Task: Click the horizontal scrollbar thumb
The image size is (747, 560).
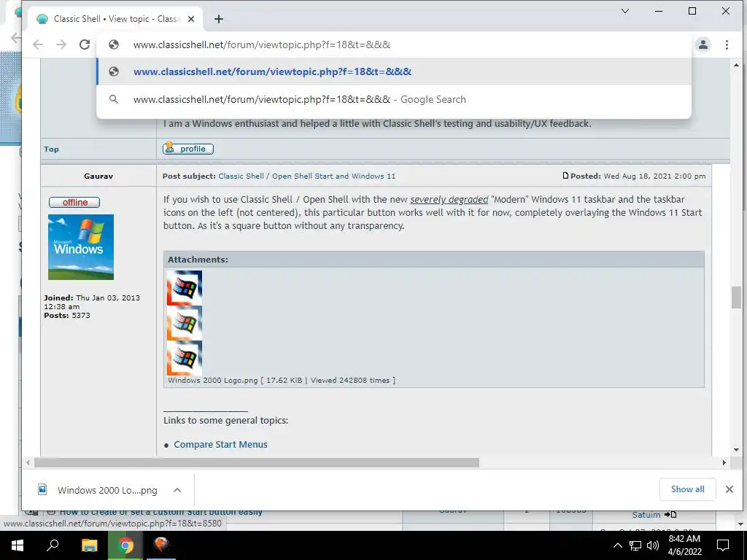Action: [256, 462]
